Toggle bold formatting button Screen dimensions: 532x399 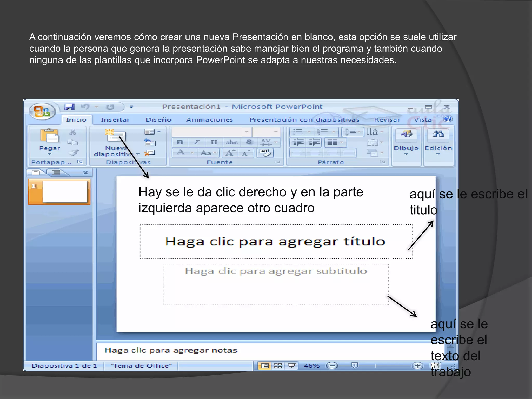pyautogui.click(x=180, y=142)
